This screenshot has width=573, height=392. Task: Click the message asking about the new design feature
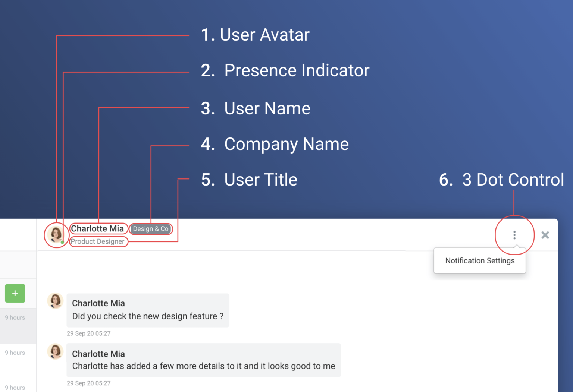(148, 316)
